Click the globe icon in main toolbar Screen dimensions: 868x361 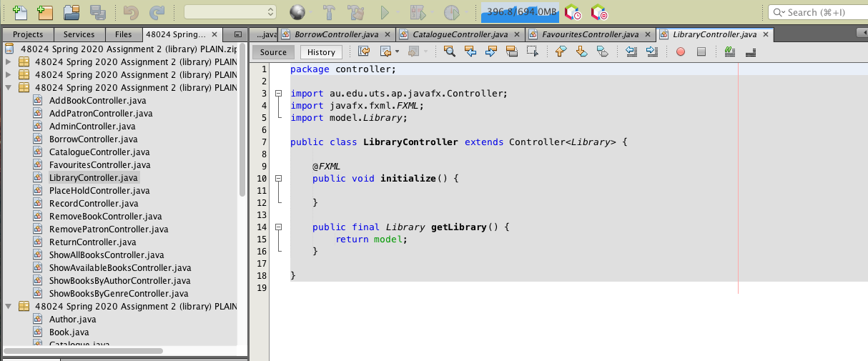(x=297, y=12)
